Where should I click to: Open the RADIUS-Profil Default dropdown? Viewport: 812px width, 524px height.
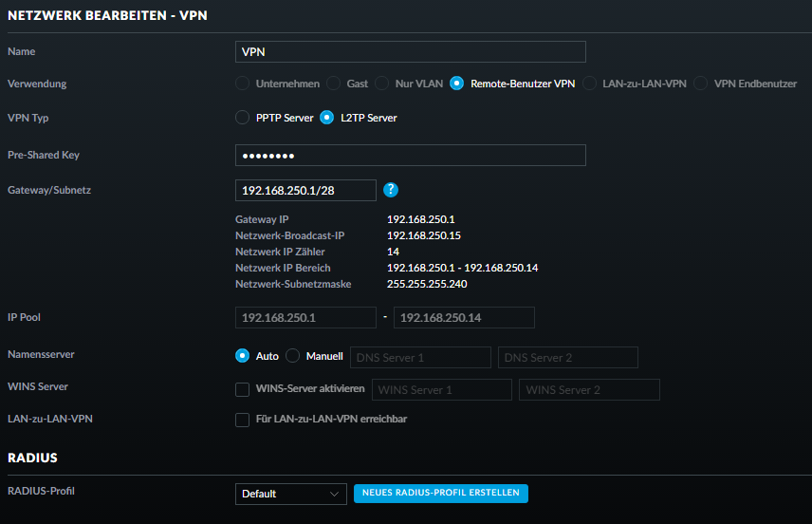(291, 494)
